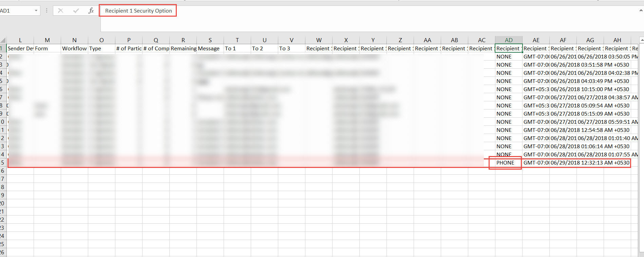Click the date cell 06/26/2018 10:15:00 PM

[x=590, y=89]
